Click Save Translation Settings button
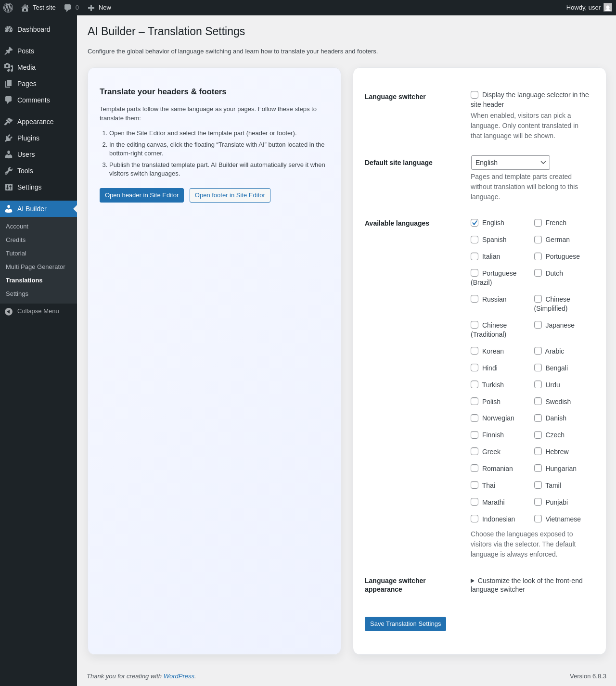The image size is (616, 686). click(405, 624)
